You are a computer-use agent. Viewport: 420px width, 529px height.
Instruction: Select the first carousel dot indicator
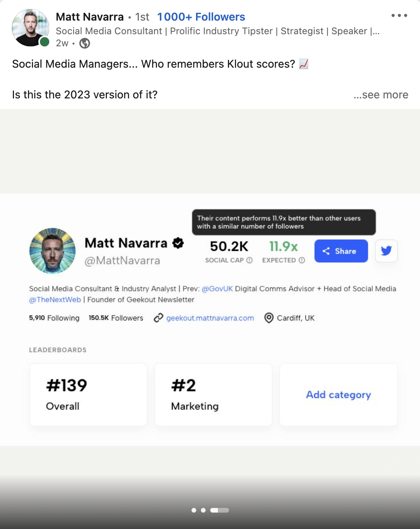point(194,510)
